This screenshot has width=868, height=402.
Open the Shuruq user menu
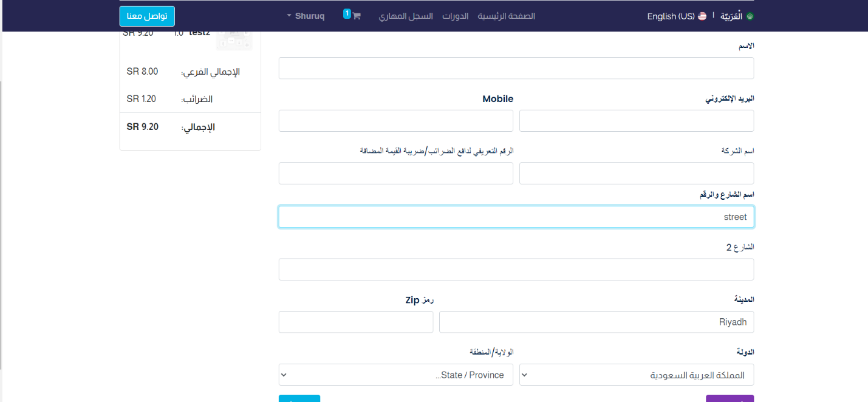pos(306,16)
